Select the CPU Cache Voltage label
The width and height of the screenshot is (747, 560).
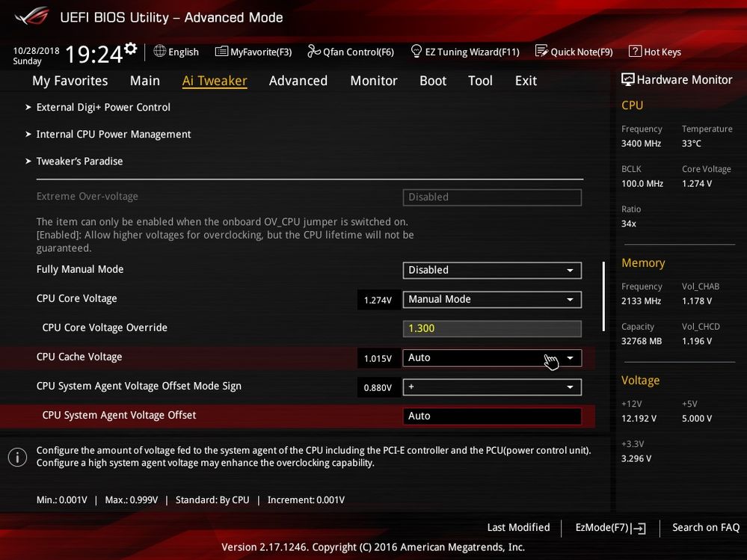(79, 357)
